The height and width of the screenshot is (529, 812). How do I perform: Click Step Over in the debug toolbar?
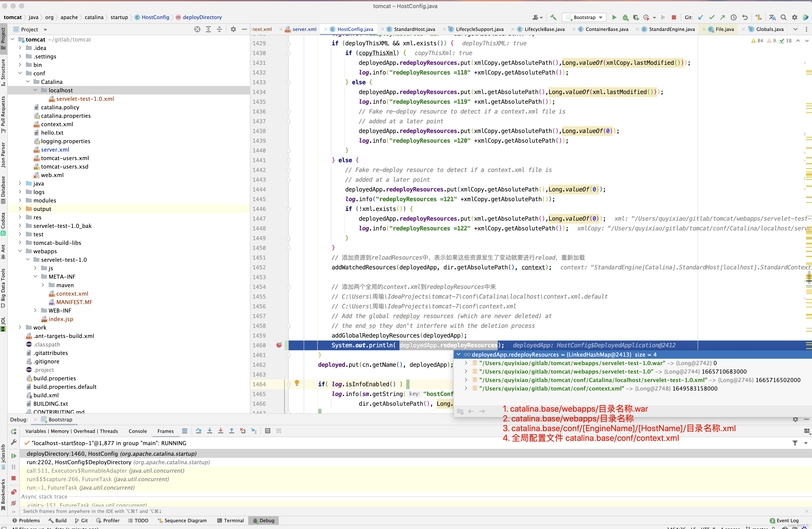199,431
